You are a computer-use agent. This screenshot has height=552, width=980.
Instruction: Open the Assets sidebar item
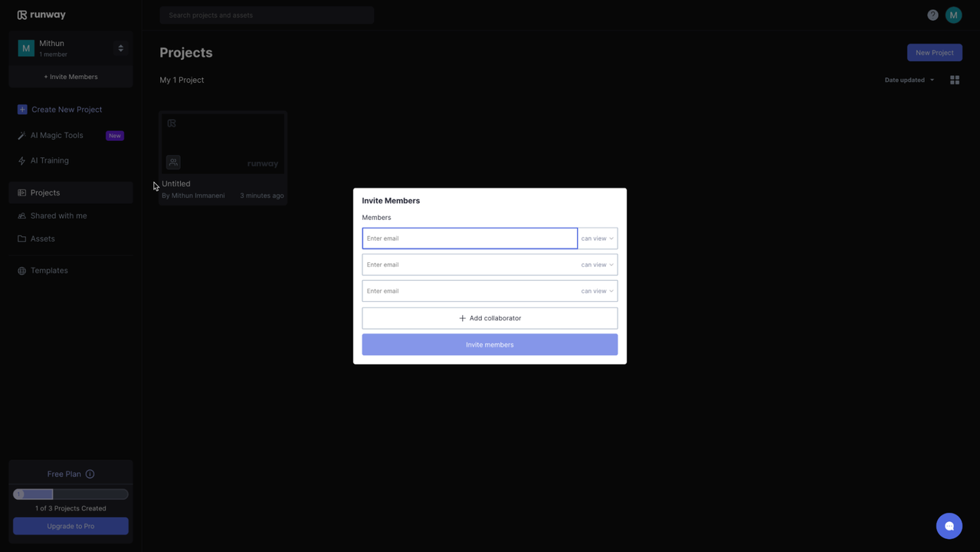pyautogui.click(x=42, y=239)
